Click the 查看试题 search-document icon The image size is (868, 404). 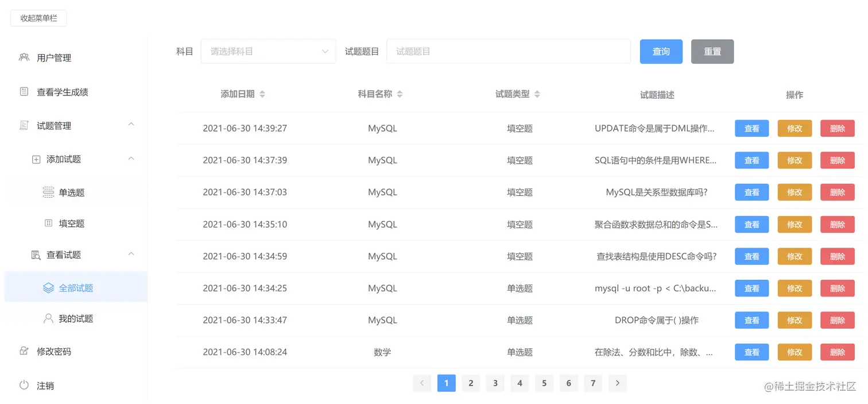(x=36, y=255)
